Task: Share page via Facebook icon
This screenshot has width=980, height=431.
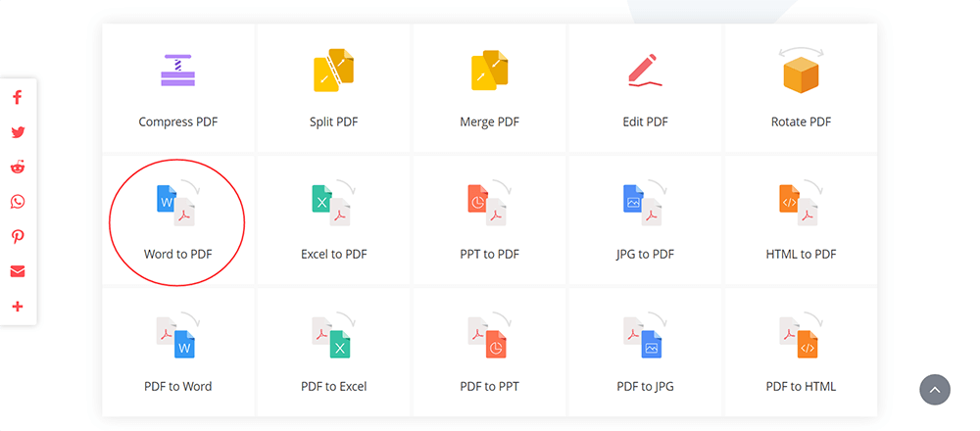Action: 18,97
